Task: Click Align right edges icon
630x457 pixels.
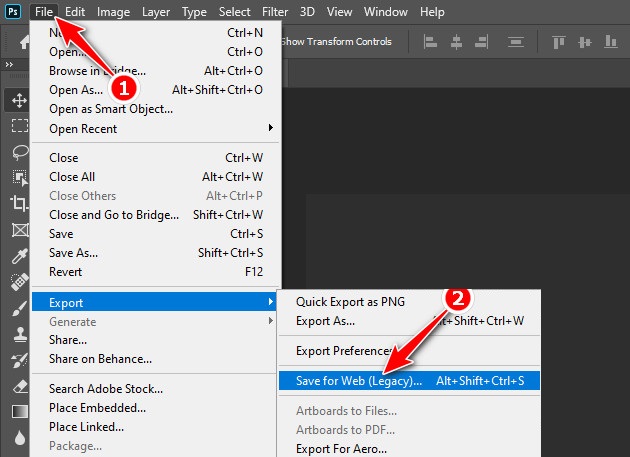Action: [481, 41]
